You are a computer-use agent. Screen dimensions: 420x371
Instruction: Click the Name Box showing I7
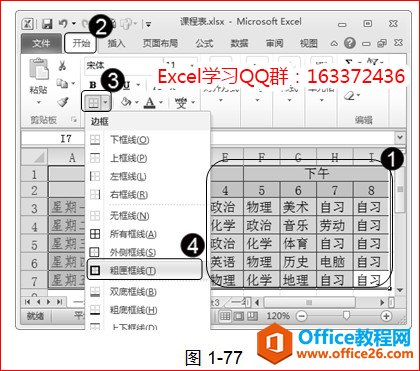coord(53,138)
